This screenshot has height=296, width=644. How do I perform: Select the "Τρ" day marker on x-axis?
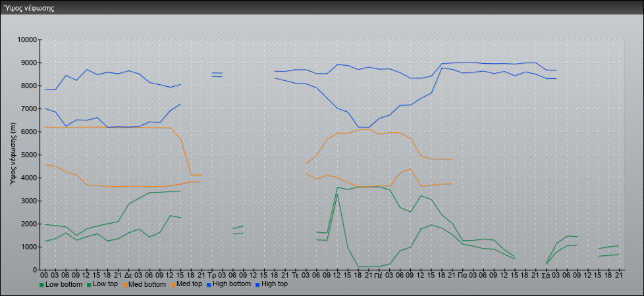(x=212, y=275)
